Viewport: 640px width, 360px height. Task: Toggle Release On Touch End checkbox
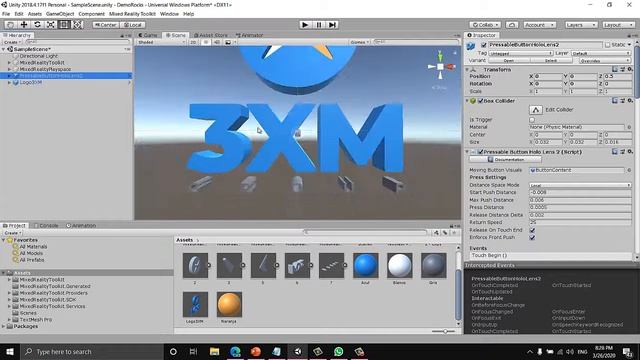coord(532,230)
